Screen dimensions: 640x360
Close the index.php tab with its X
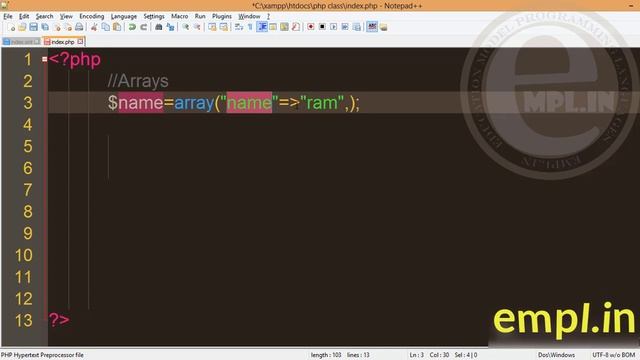coord(80,41)
